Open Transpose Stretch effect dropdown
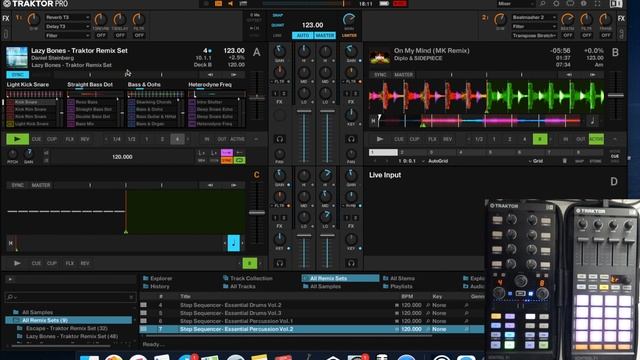The height and width of the screenshot is (360, 640). point(534,36)
